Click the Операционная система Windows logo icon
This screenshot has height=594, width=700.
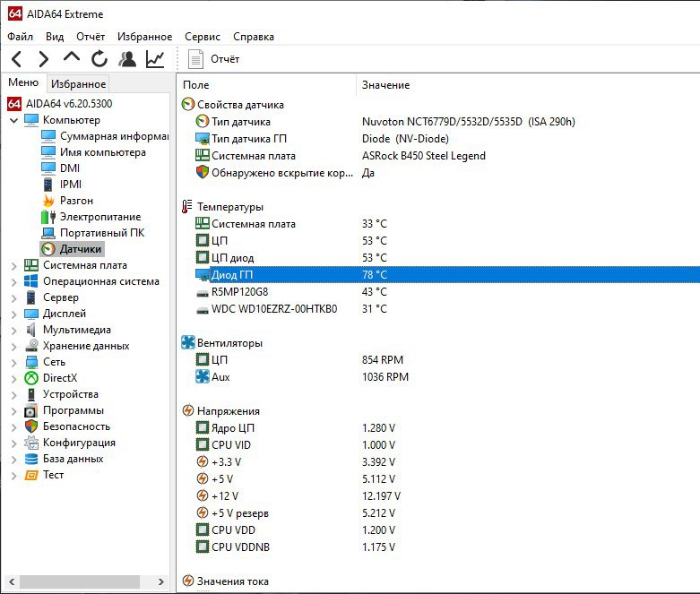pos(30,281)
